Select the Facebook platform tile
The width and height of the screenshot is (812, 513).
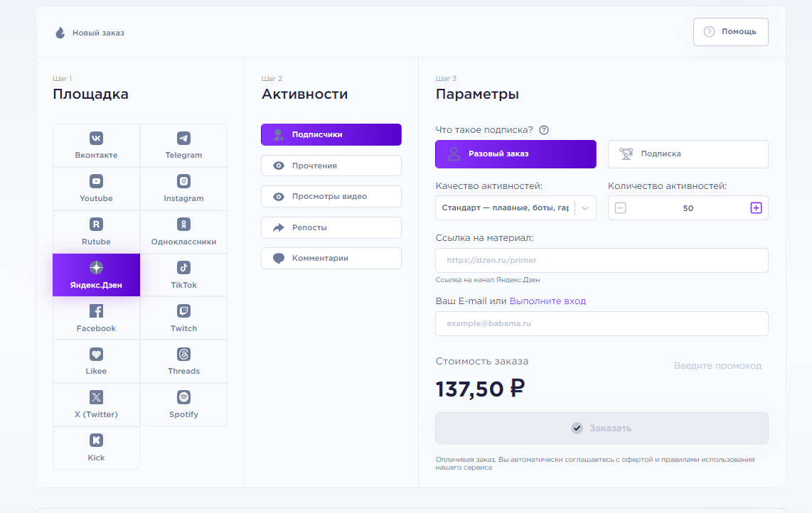coord(96,318)
